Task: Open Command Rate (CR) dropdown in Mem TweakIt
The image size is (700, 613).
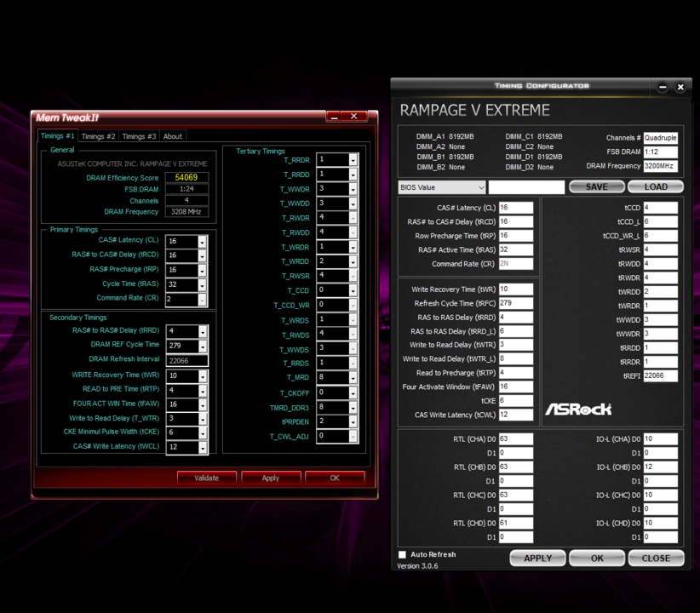Action: pyautogui.click(x=202, y=300)
